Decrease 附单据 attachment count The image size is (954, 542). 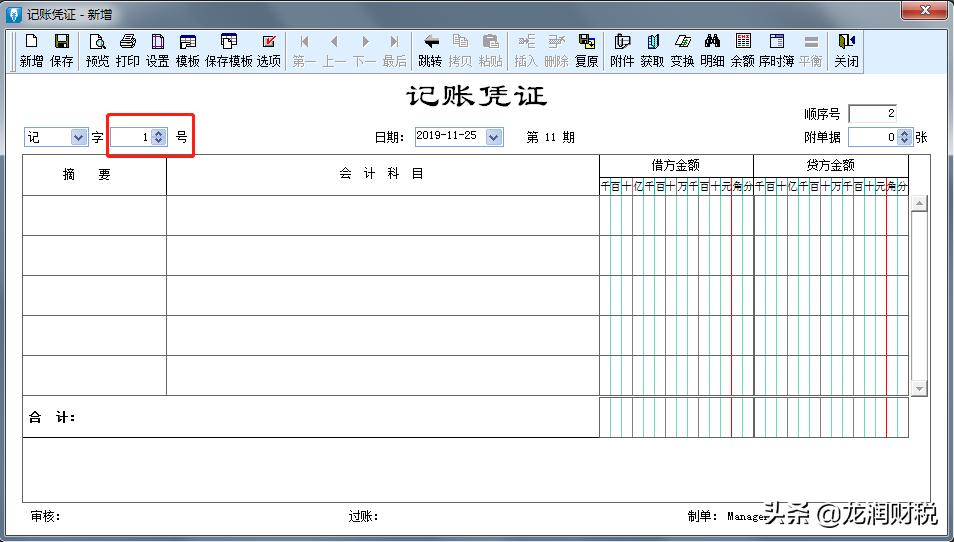click(905, 141)
